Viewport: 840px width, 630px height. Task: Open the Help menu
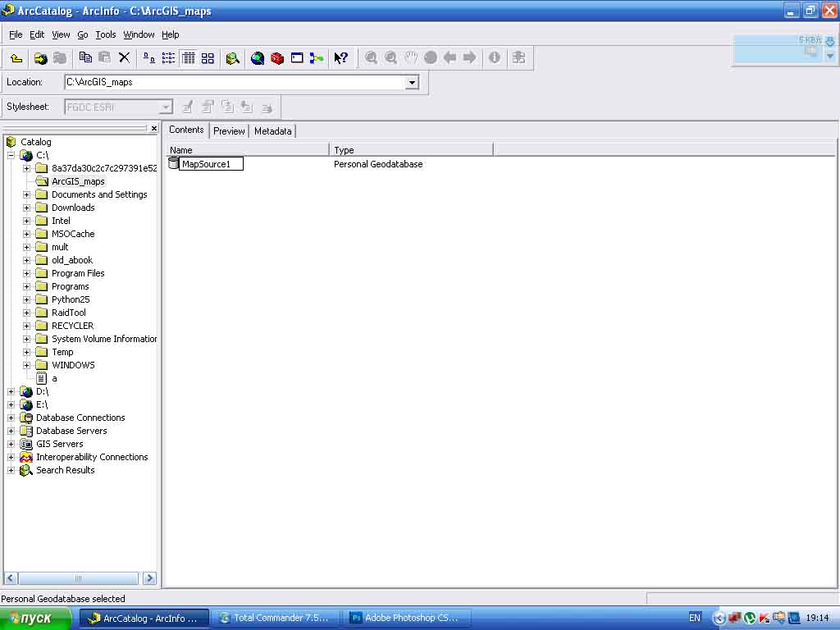coord(171,34)
